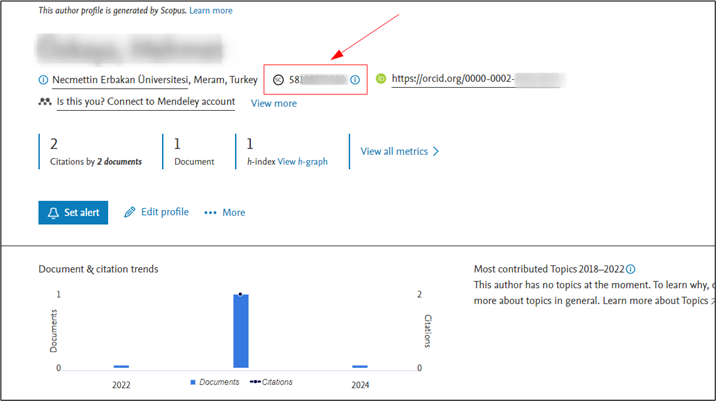The image size is (716, 401).
Task: Expand View more profile details
Action: point(274,104)
